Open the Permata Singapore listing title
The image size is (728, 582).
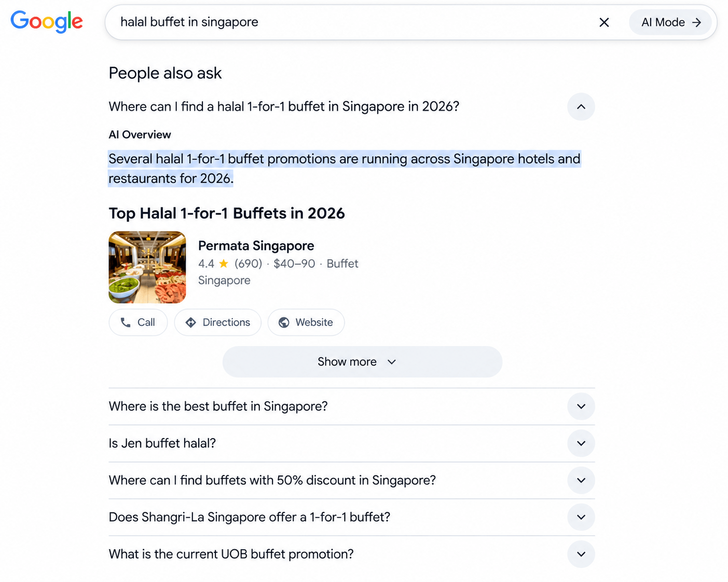(256, 246)
